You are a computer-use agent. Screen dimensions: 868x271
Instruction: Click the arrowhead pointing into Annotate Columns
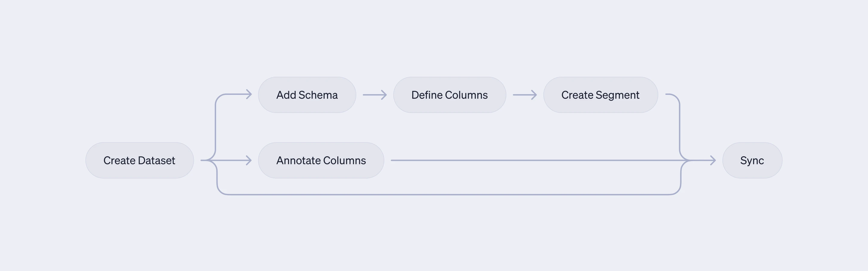pos(249,160)
